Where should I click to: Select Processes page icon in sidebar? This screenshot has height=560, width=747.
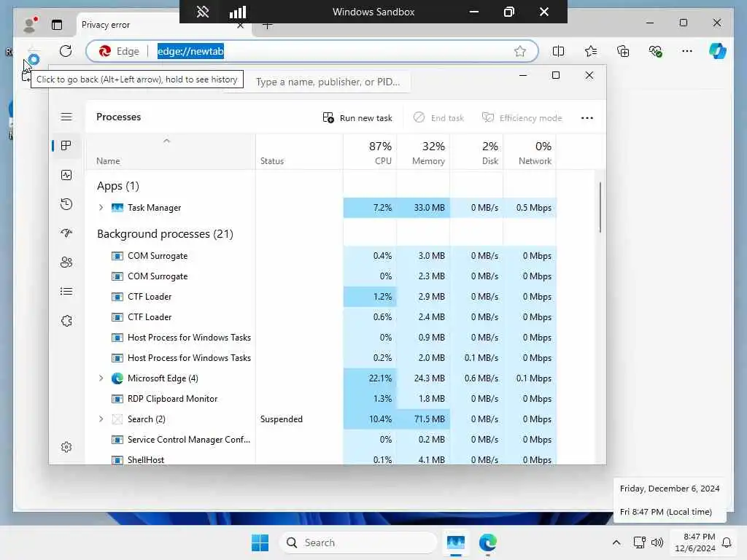(66, 146)
